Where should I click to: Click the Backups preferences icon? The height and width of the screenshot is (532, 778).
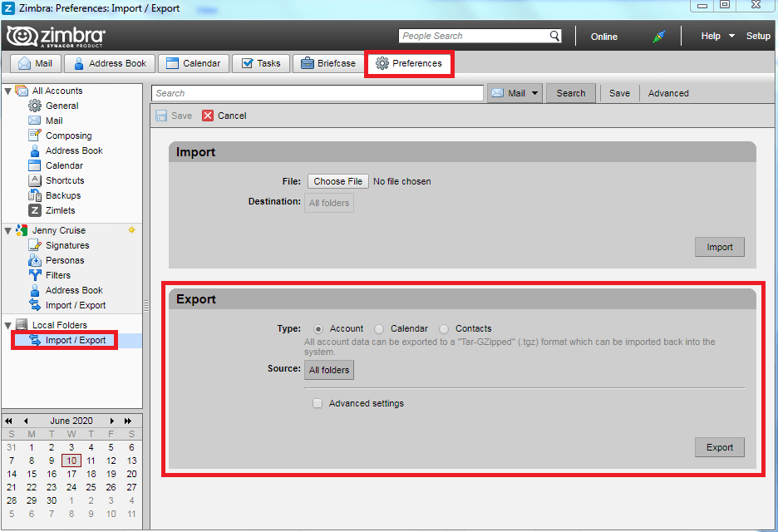tap(35, 195)
